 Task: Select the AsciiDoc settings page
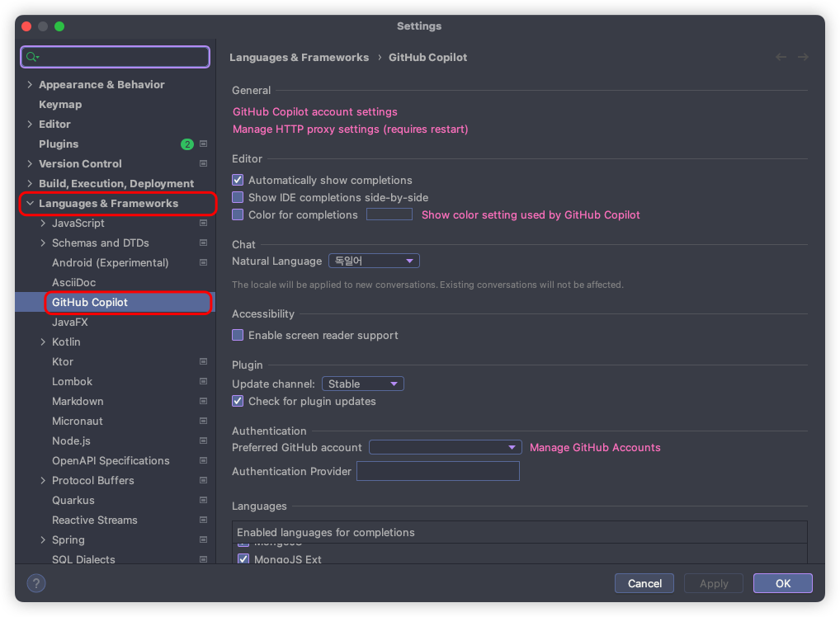pyautogui.click(x=74, y=282)
